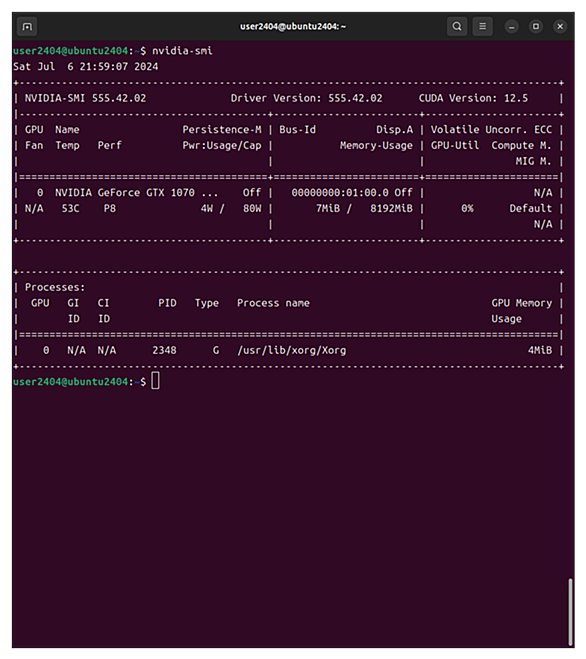Open a new terminal tab

[27, 26]
